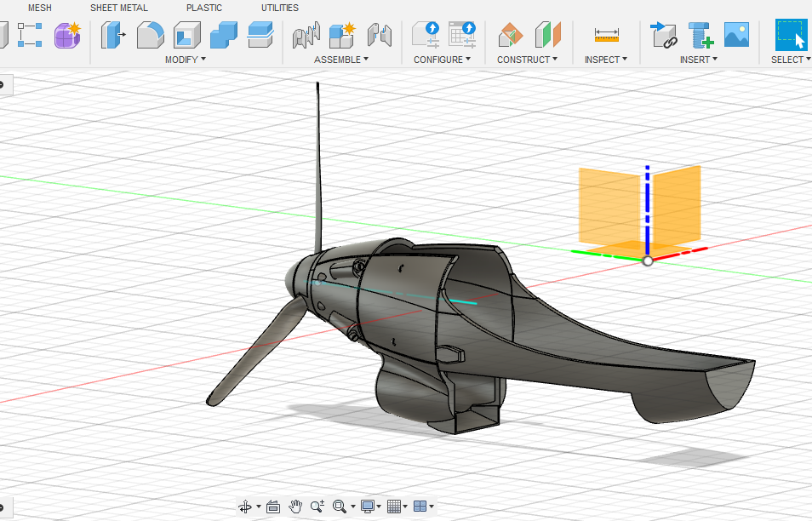Choose the Fillet tool icon
This screenshot has width=812, height=521.
click(150, 35)
